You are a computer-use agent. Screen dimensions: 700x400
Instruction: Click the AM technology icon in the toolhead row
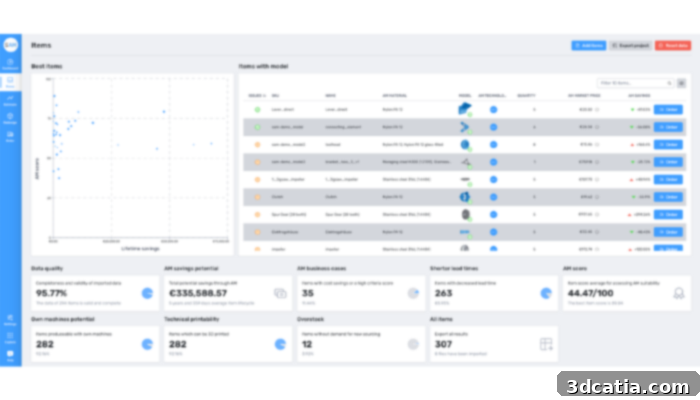click(x=493, y=144)
